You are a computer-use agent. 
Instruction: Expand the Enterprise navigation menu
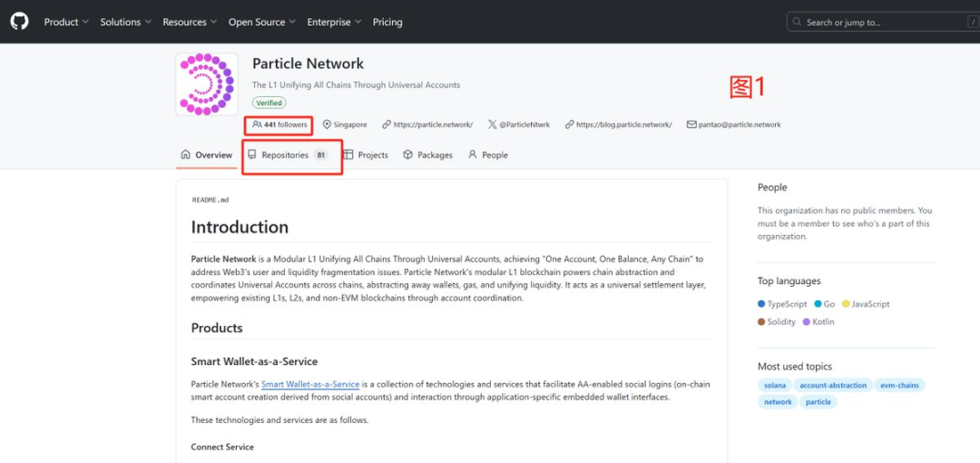coord(334,22)
